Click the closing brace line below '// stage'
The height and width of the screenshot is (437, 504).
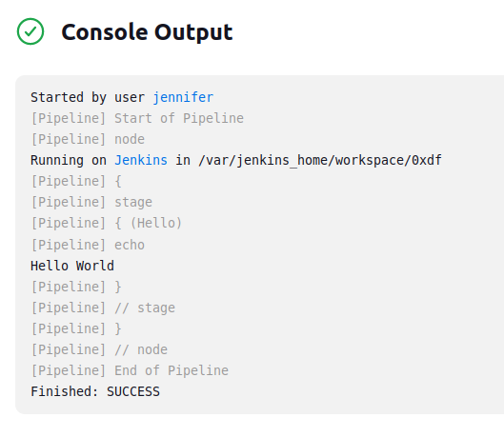click(76, 328)
